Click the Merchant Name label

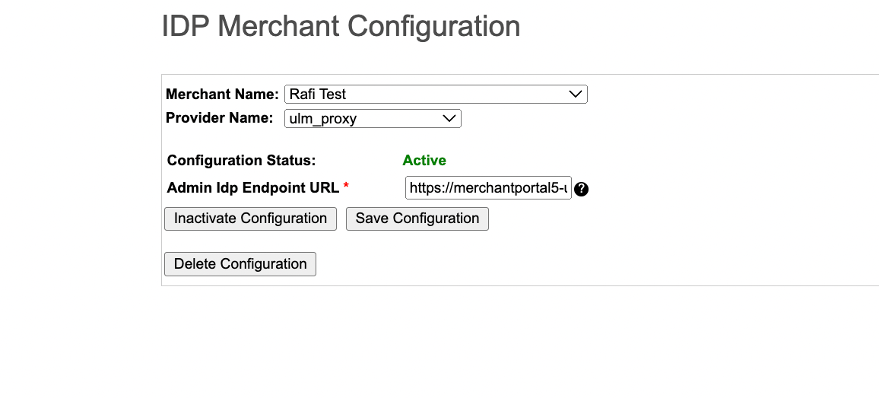coord(222,94)
